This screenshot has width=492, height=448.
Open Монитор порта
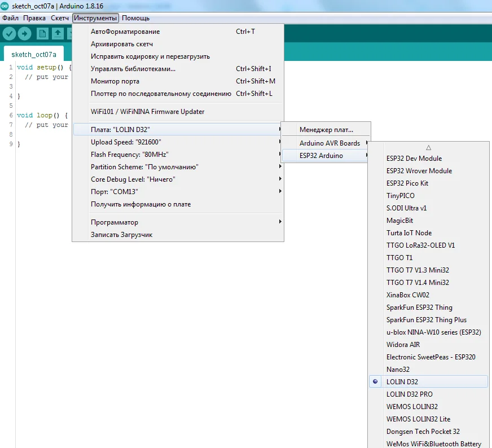[178, 81]
